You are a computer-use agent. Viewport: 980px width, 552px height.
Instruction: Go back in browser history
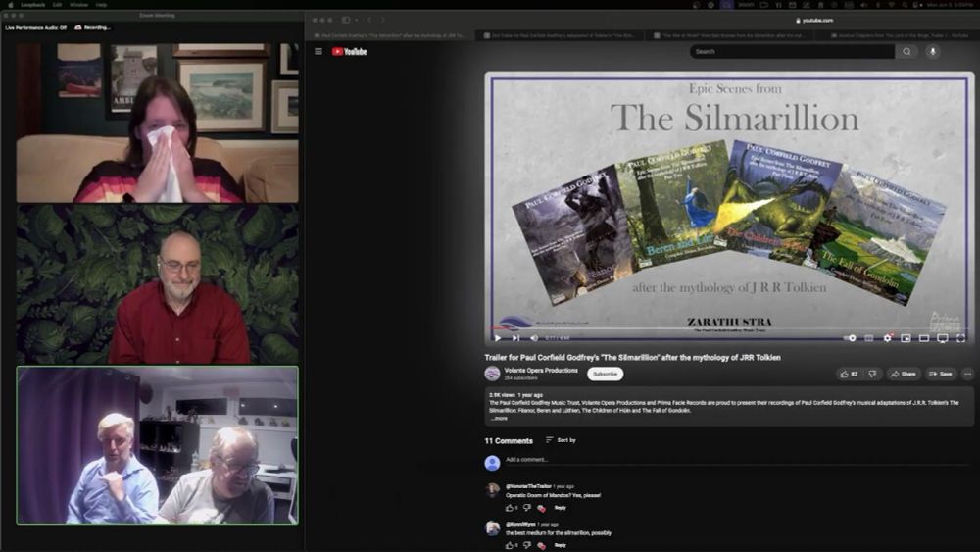click(x=369, y=20)
